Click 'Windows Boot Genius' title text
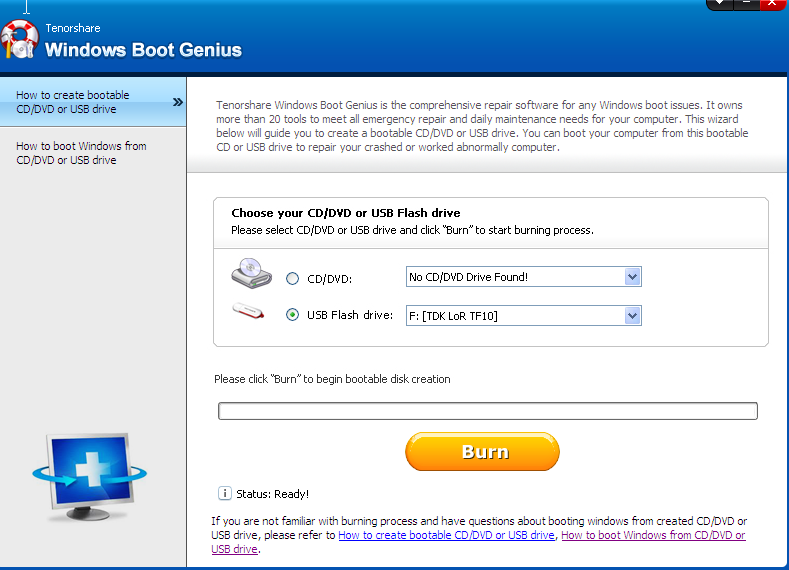This screenshot has width=789, height=570. [143, 50]
